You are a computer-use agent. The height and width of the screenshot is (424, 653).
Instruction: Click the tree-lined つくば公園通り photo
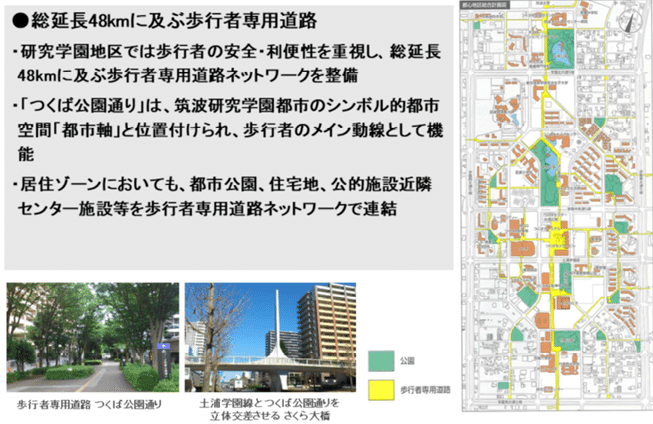click(92, 337)
